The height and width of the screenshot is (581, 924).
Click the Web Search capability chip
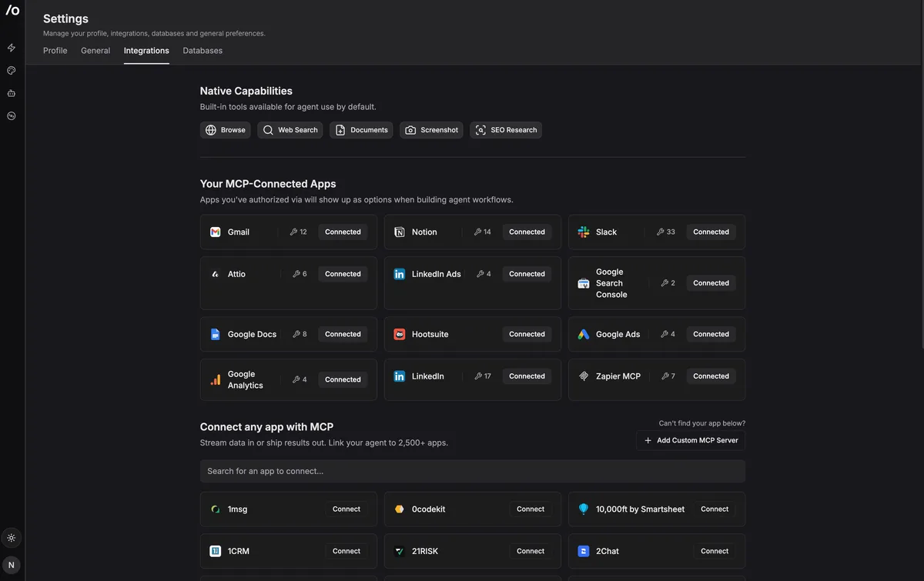pos(290,130)
